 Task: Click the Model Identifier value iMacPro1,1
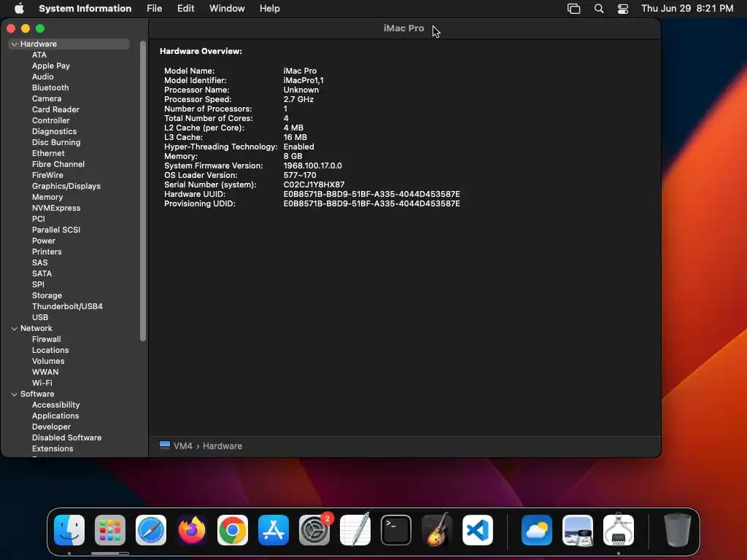(303, 80)
